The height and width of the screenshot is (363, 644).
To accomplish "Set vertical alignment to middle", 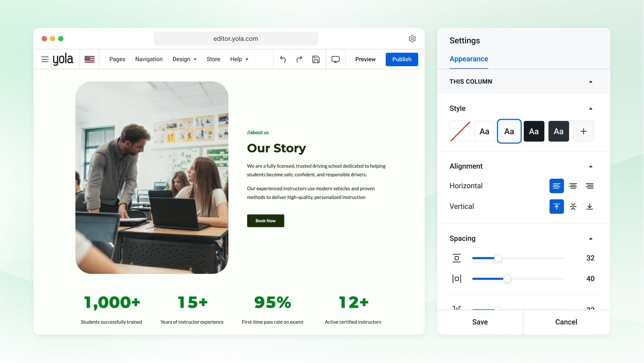I will 573,207.
